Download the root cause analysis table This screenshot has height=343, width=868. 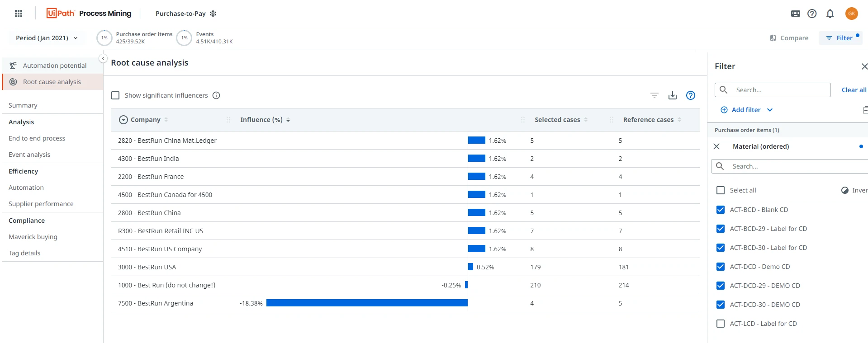[x=673, y=95]
